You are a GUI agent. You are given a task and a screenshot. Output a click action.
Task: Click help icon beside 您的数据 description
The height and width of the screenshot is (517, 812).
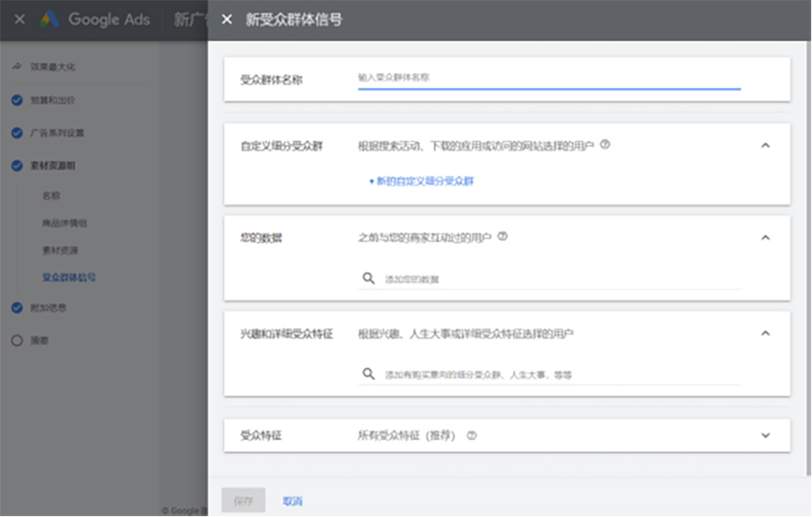[502, 236]
